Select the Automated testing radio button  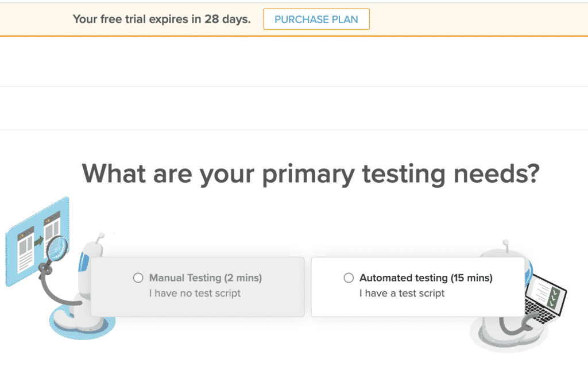point(349,278)
